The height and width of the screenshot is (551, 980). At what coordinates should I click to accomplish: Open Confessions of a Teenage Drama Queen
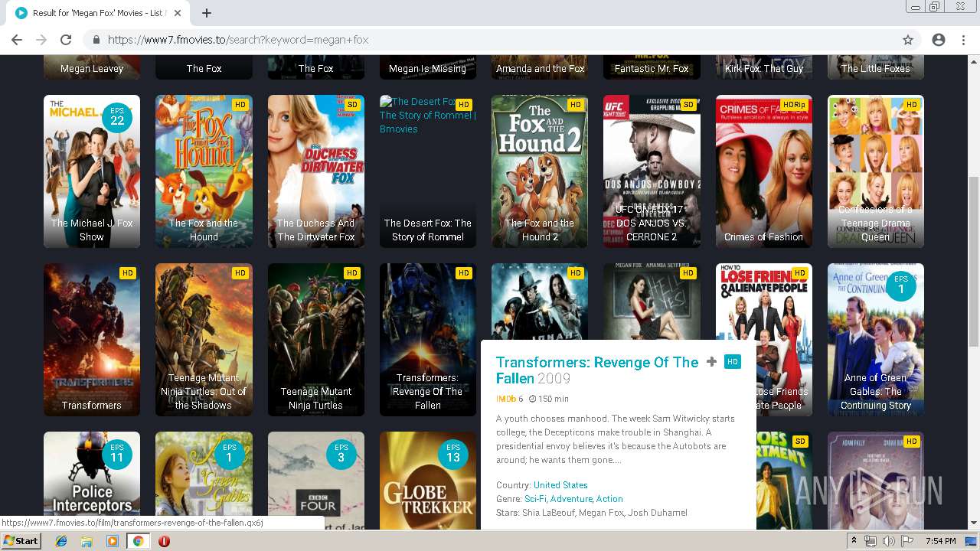[876, 171]
